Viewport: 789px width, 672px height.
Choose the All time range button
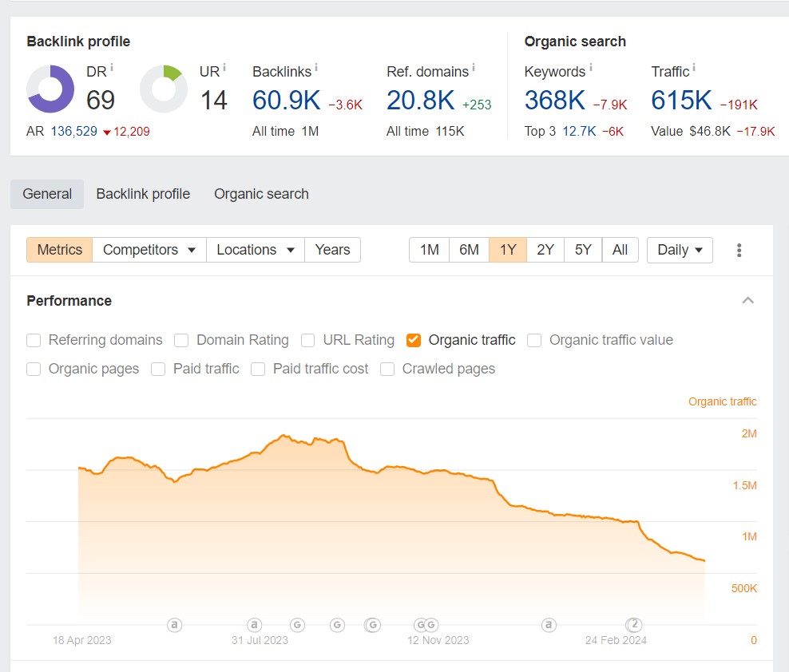620,250
